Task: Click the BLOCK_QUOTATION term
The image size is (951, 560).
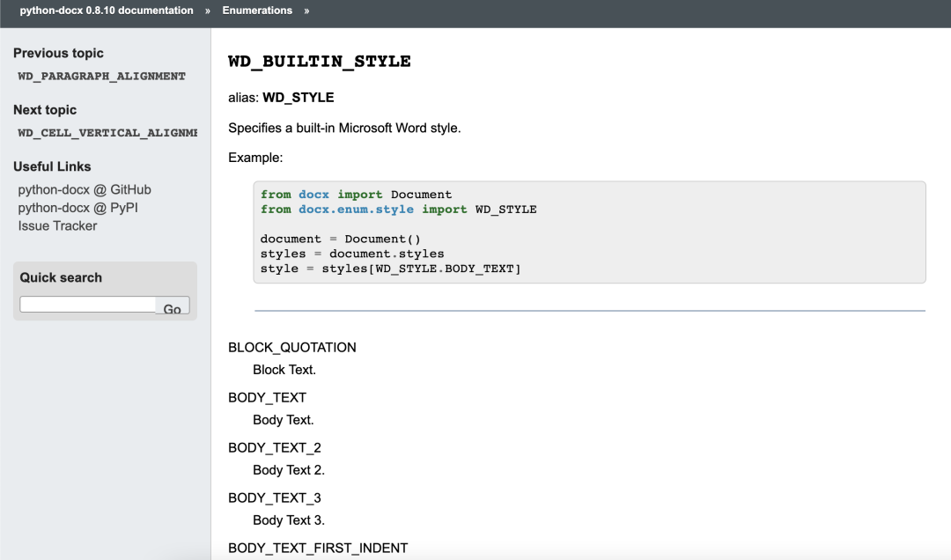Action: coord(291,348)
